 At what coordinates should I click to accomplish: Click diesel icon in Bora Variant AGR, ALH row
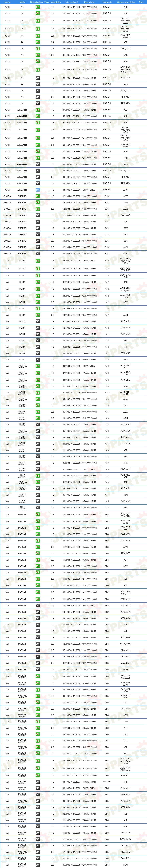tap(38, 469)
